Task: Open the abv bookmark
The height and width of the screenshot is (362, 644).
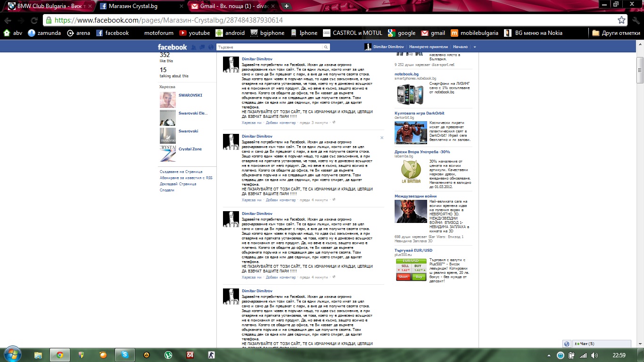Action: [x=13, y=33]
